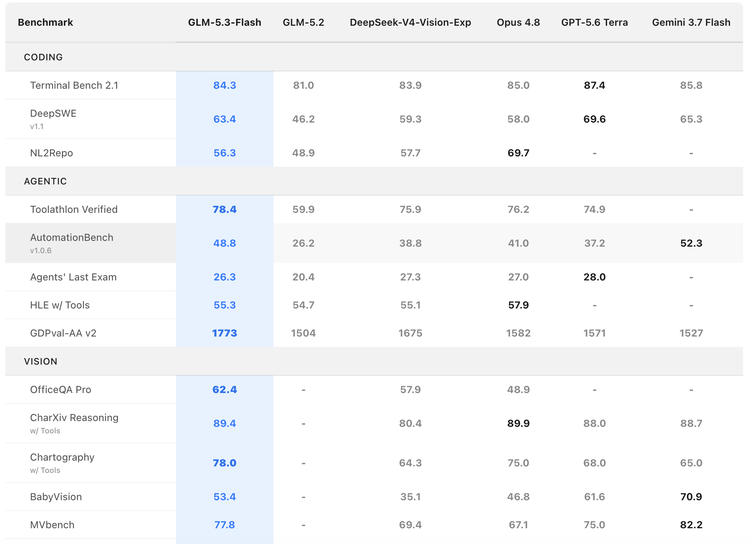Select the BabyVision benchmark label
Viewport: 750px width, 544px height.
(56, 497)
